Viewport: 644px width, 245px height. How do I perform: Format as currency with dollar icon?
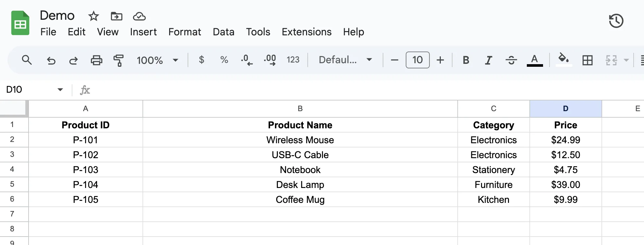pyautogui.click(x=202, y=60)
